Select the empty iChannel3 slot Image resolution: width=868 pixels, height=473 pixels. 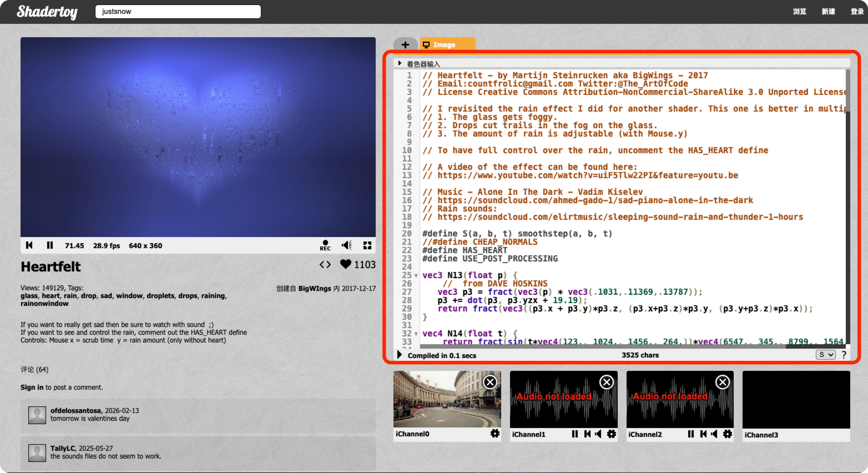click(x=796, y=399)
